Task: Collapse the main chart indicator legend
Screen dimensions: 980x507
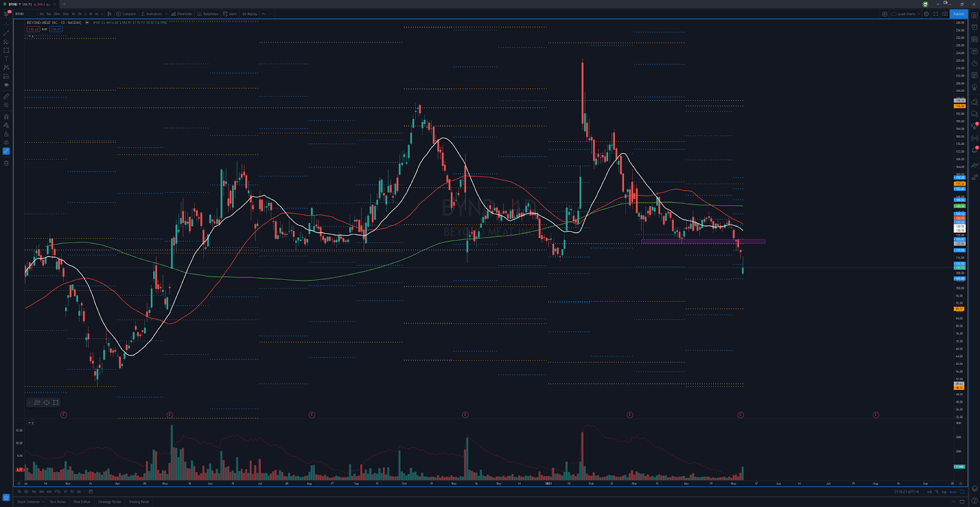Action: pos(31,36)
